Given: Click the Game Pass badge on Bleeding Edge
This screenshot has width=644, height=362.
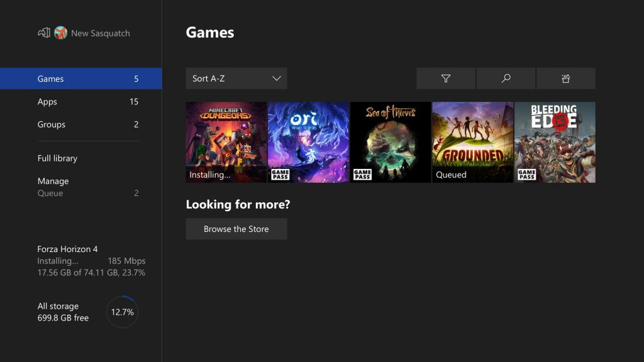Looking at the screenshot, I should (x=526, y=174).
